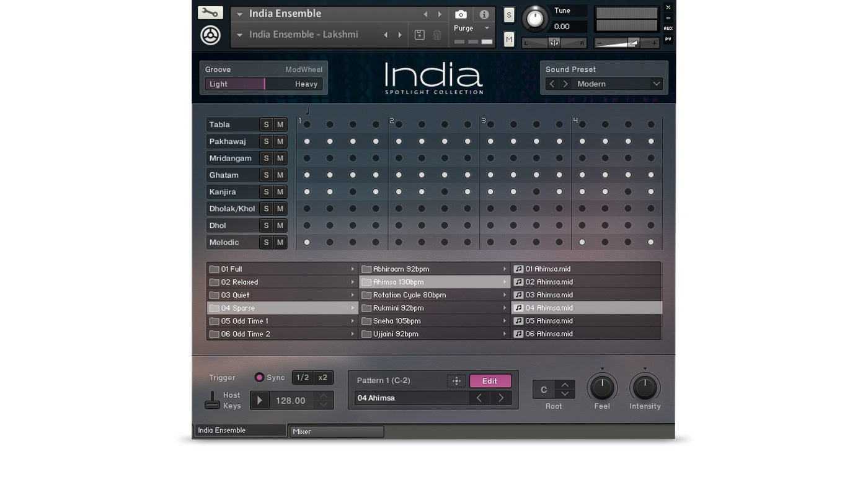Solo the Melodic track

tap(267, 242)
